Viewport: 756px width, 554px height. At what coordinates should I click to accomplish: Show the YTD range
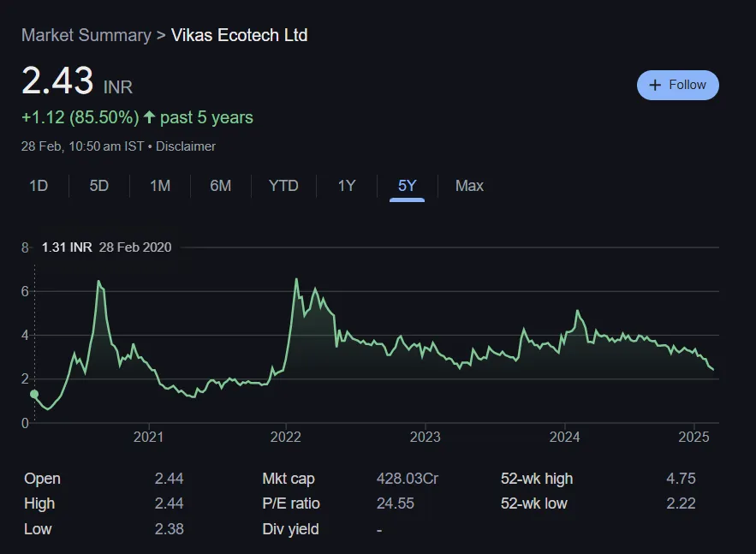283,186
